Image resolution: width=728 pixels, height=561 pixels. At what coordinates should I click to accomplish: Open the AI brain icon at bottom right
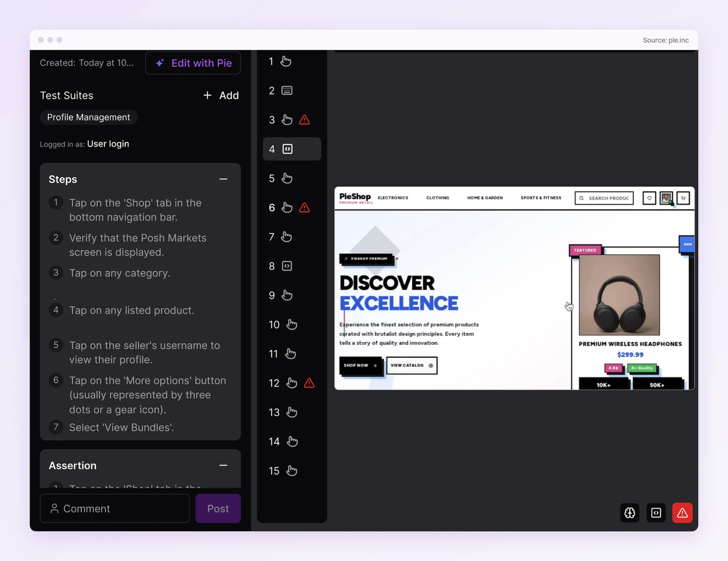pyautogui.click(x=630, y=513)
